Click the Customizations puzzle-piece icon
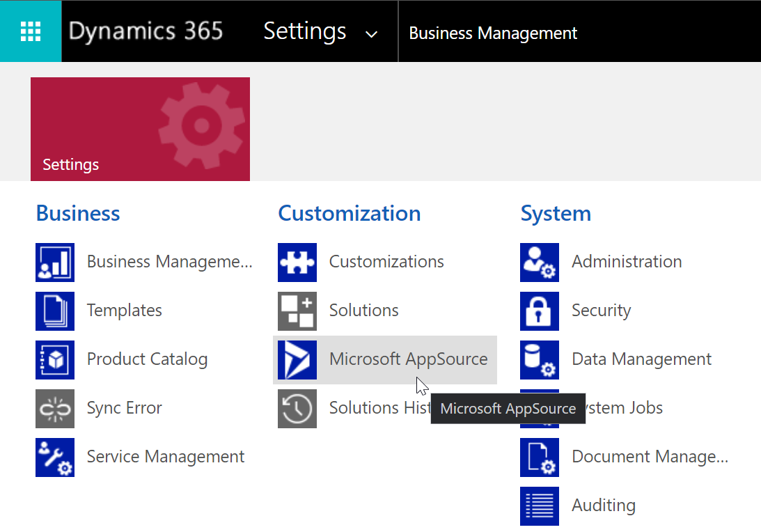 297,262
